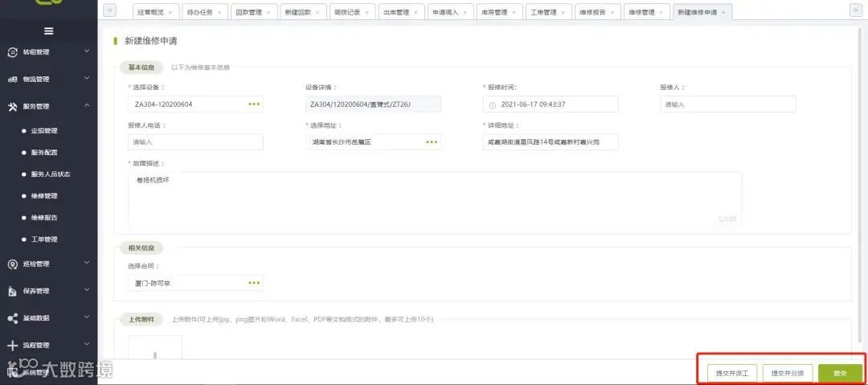Click the 转租管理 sidebar icon
This screenshot has width=868, height=385.
13,52
